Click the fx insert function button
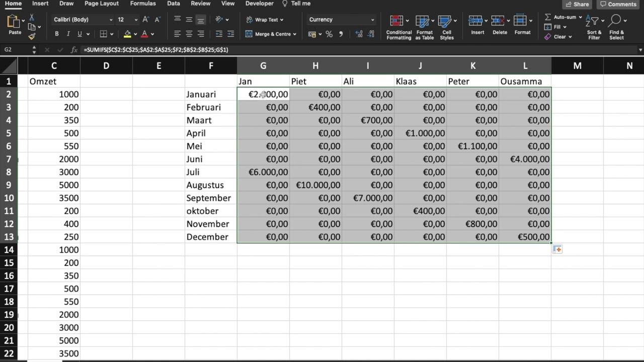 (x=74, y=50)
